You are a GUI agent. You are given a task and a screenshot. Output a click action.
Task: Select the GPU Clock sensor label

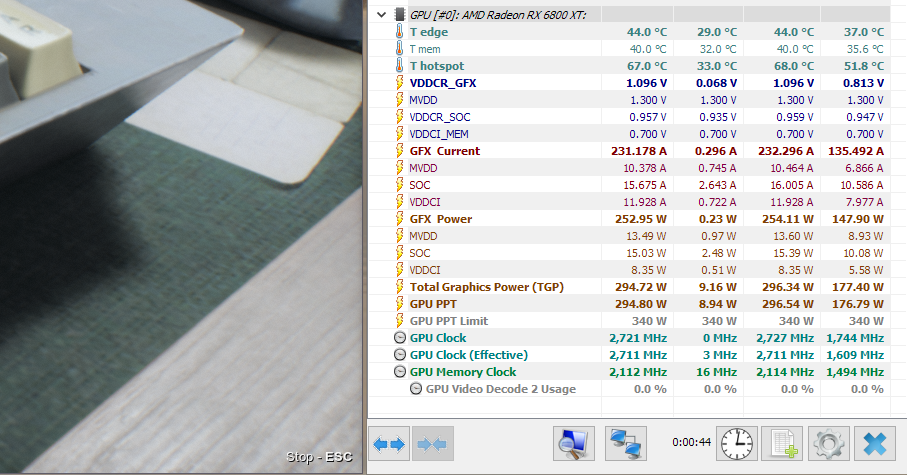[x=438, y=338]
